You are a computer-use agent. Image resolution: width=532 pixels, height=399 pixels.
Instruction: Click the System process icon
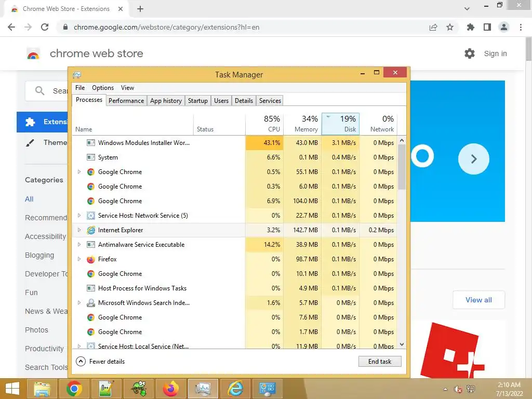[90, 157]
